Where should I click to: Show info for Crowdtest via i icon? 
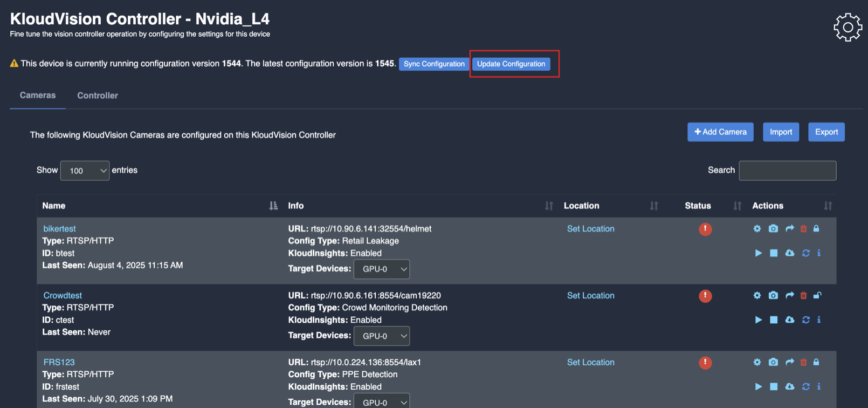[x=819, y=320]
